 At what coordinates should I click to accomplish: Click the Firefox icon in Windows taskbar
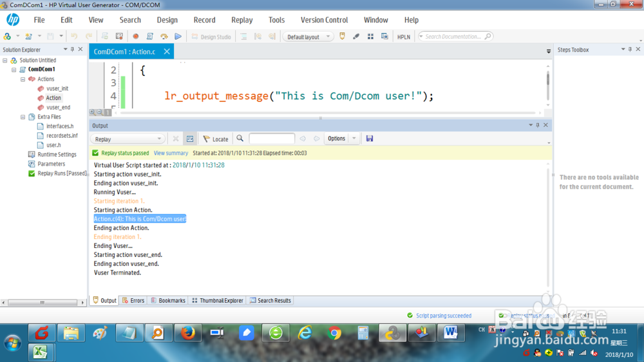(188, 333)
